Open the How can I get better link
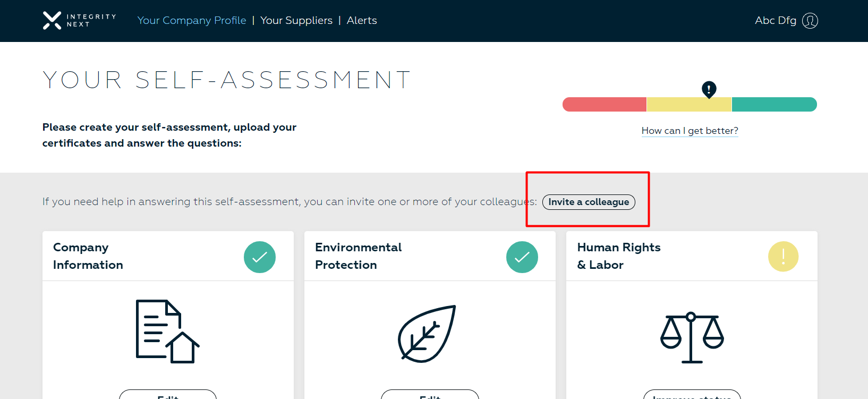This screenshot has width=868, height=399. tap(690, 131)
